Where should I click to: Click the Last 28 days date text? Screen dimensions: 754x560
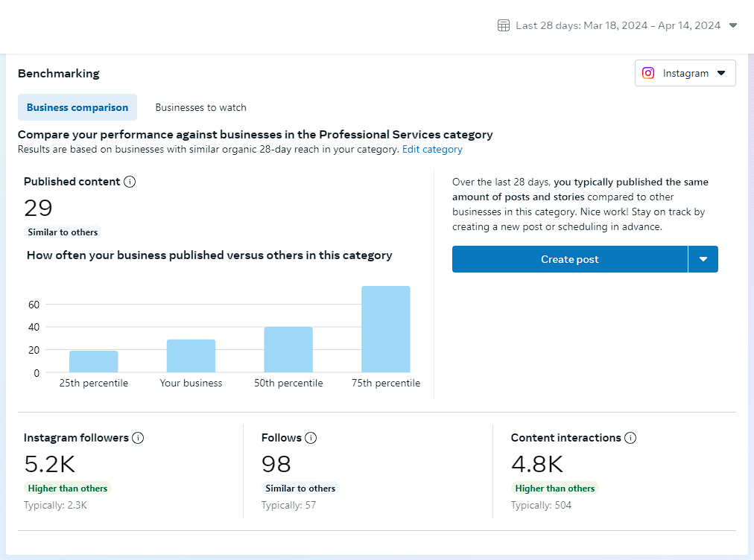(x=618, y=25)
